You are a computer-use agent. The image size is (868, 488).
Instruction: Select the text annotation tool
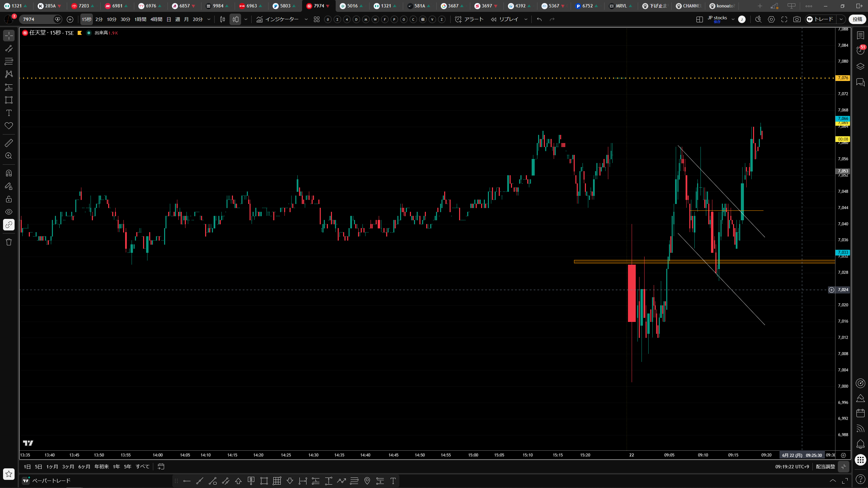tap(9, 113)
